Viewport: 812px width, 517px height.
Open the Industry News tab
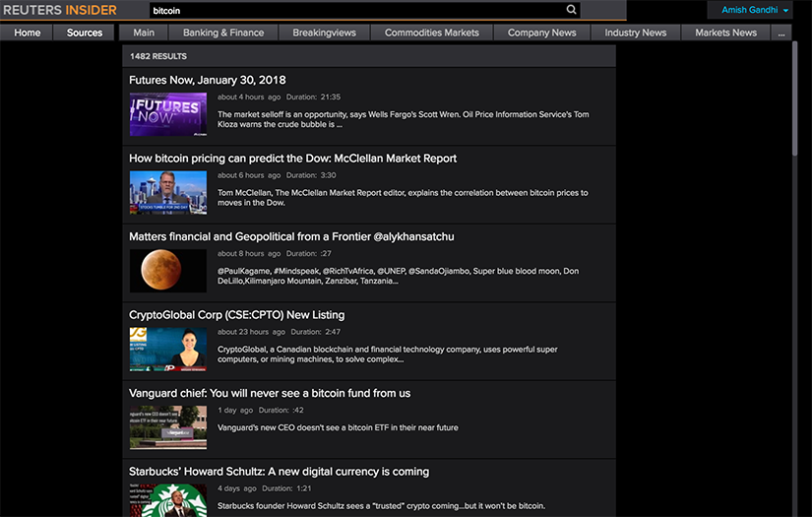tap(636, 32)
